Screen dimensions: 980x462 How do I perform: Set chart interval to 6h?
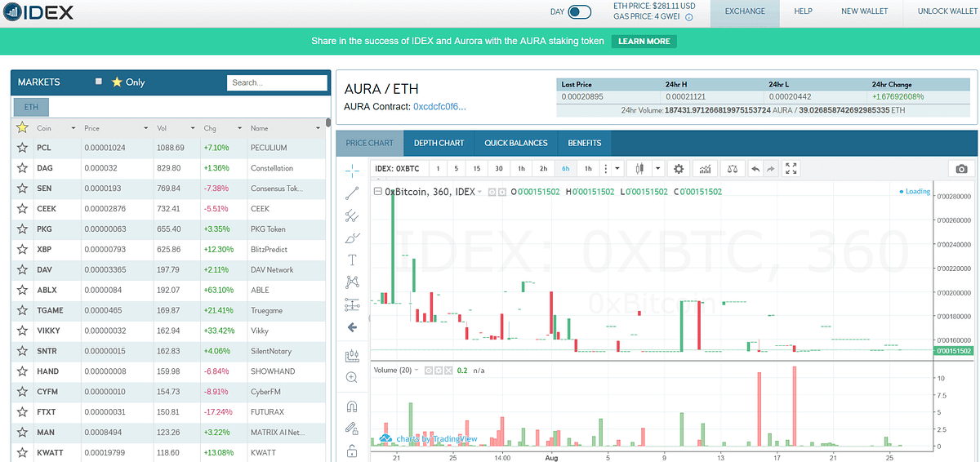pos(565,168)
